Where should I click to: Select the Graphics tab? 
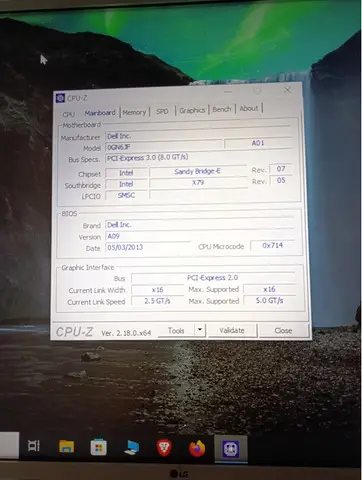coord(192,110)
